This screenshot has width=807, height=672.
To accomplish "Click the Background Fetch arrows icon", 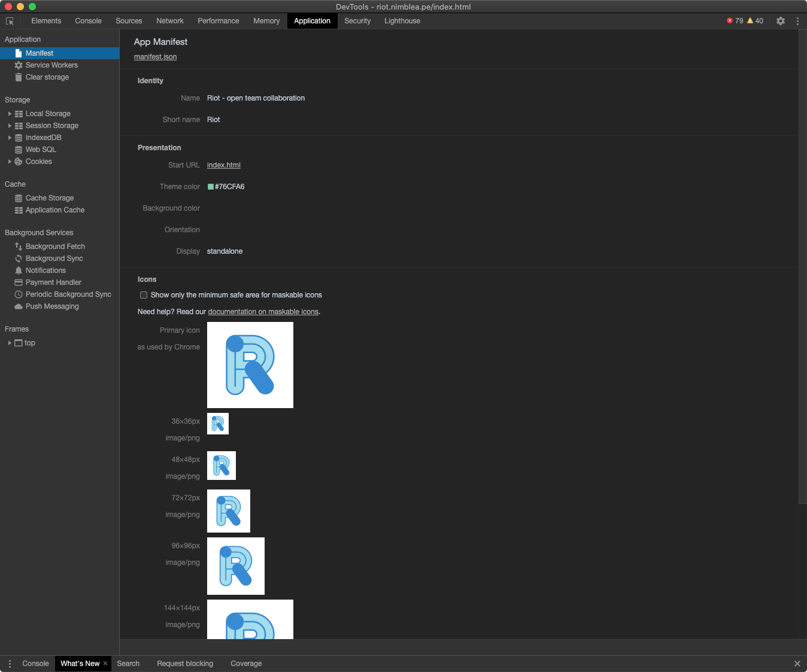I will point(19,247).
